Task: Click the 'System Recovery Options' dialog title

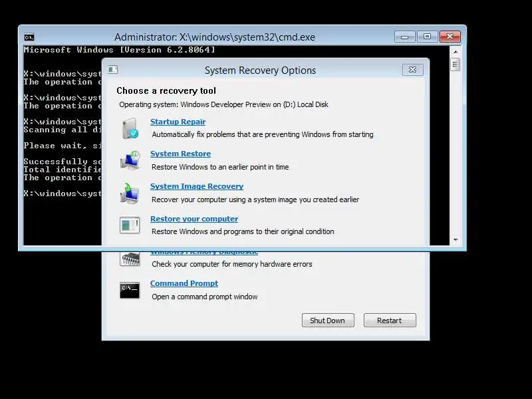Action: (260, 70)
